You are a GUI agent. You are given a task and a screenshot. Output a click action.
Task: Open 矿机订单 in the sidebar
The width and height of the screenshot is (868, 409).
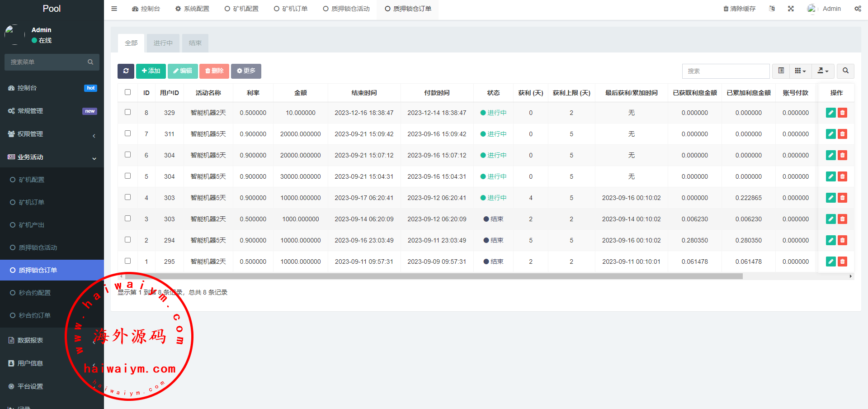(x=32, y=202)
